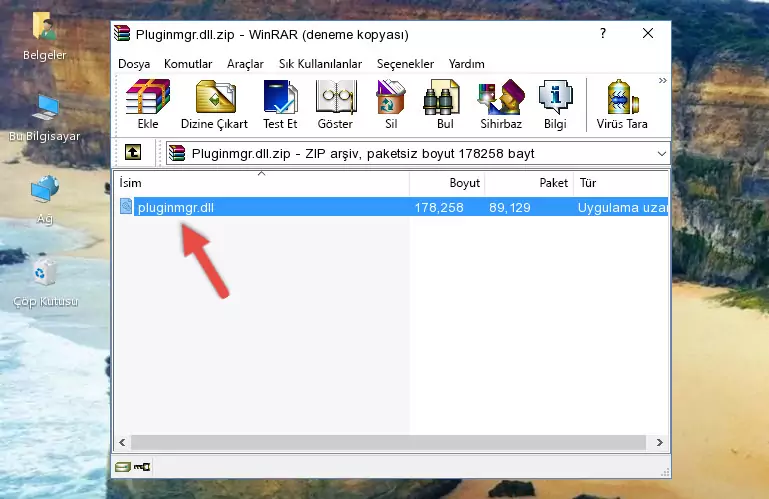The height and width of the screenshot is (499, 769).
Task: Show archive Bilgi info
Action: tap(555, 104)
